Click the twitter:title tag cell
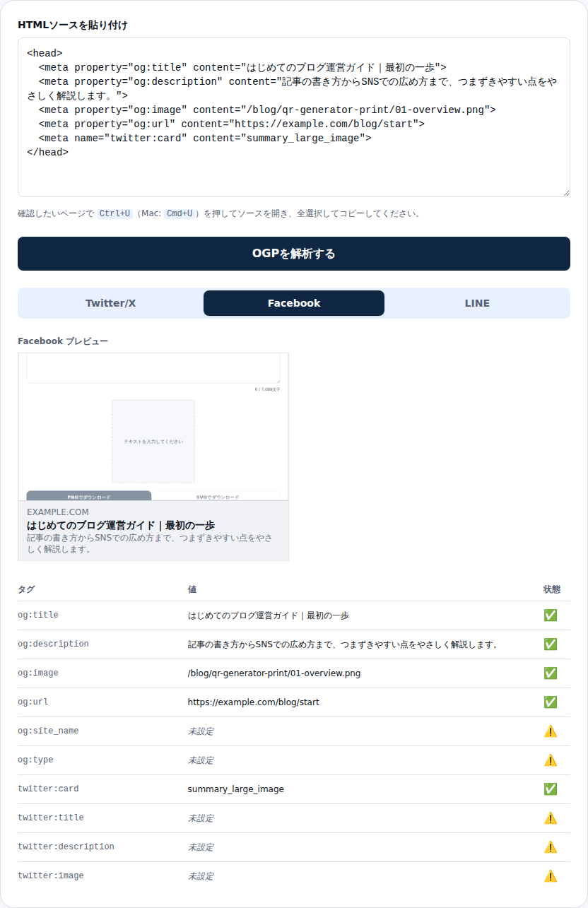This screenshot has height=908, width=588. [x=51, y=818]
